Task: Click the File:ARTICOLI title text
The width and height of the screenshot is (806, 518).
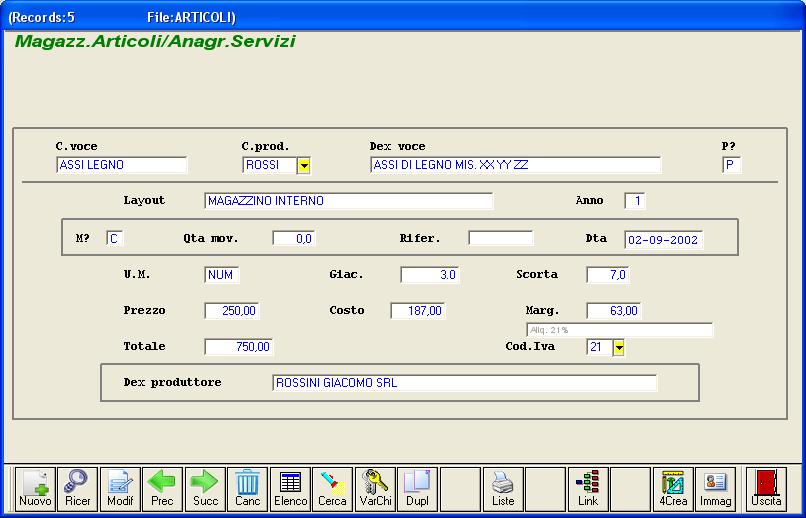Action: (x=191, y=17)
